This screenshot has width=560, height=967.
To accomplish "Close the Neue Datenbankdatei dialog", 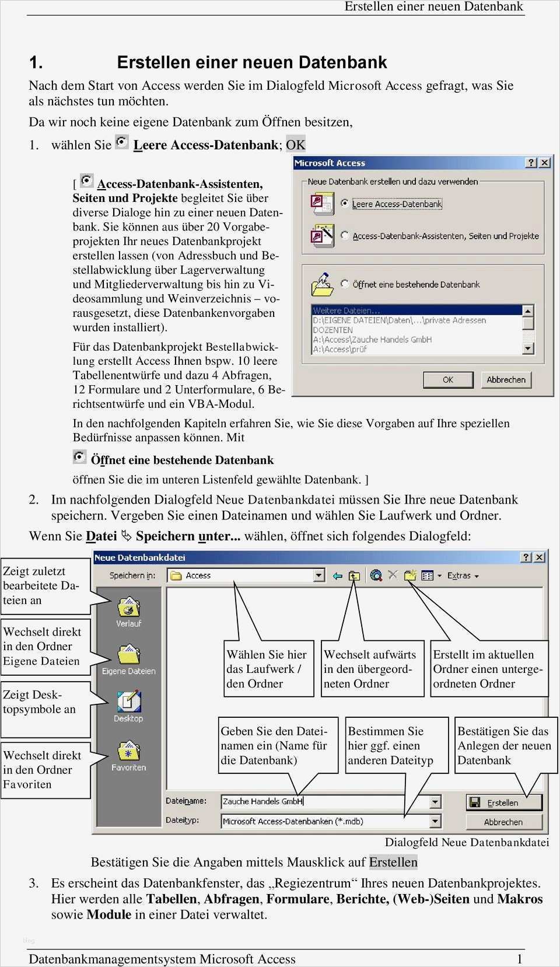I will coord(540,557).
